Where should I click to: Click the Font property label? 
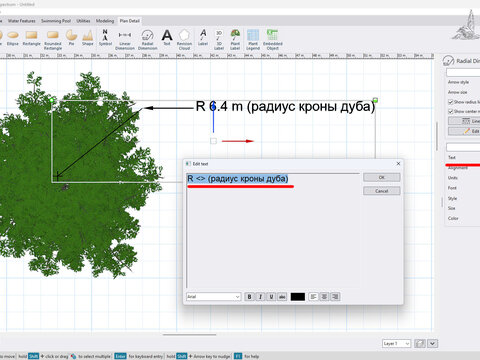452,188
